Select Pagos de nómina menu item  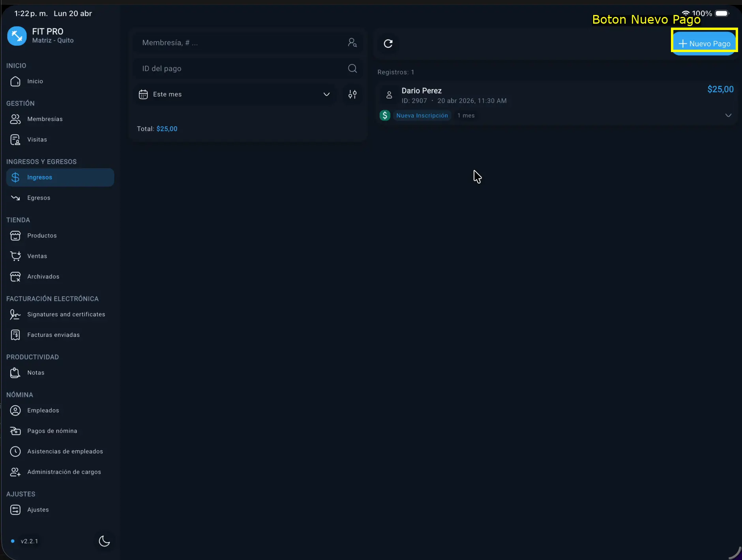click(x=52, y=431)
